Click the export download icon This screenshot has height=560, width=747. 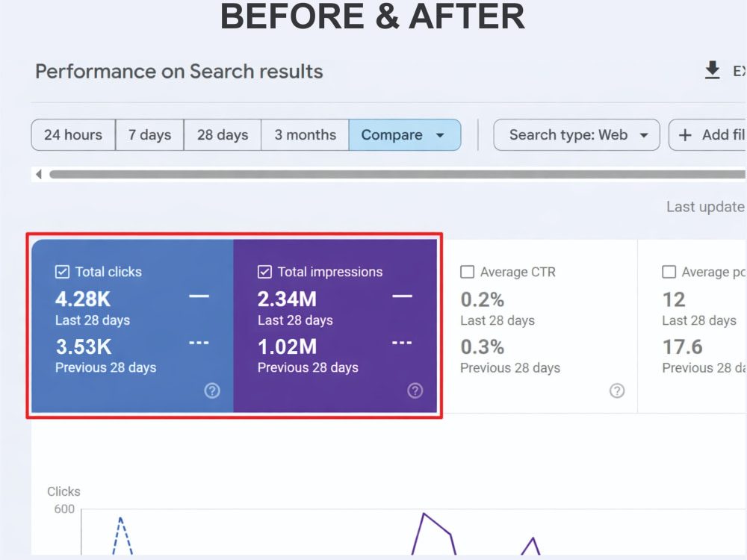712,70
